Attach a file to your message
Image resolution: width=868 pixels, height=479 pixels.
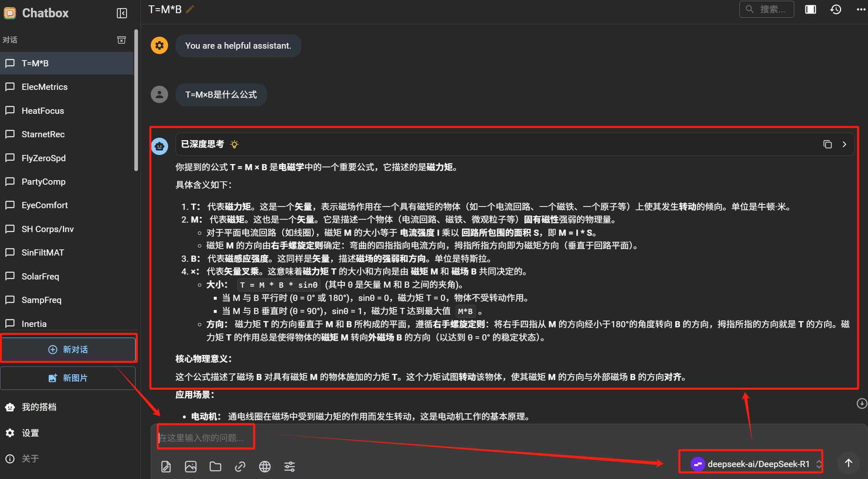[166, 466]
